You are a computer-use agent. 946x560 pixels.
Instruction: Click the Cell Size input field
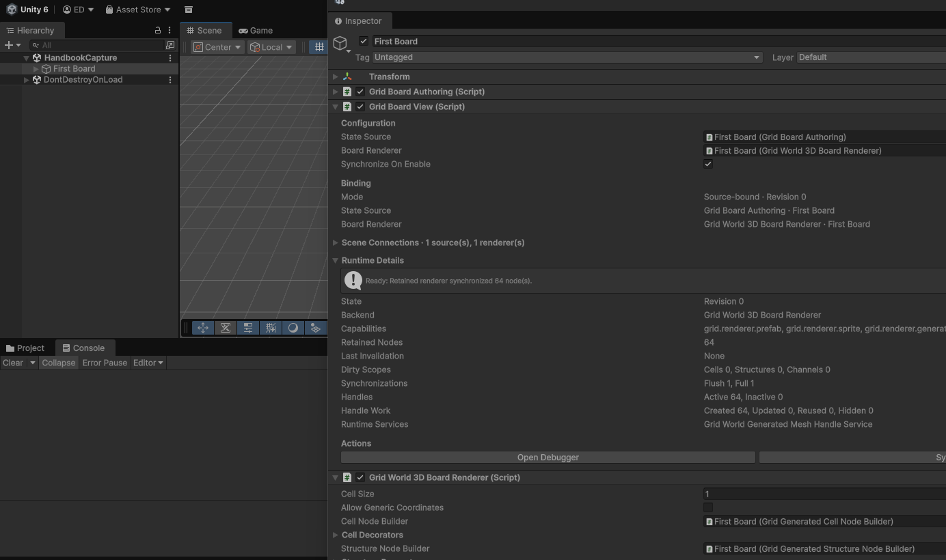[824, 494]
